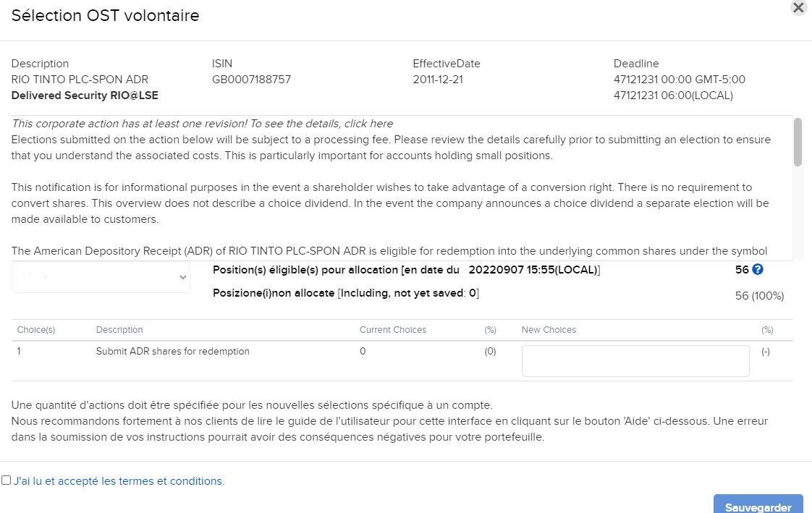Viewport: 812px width, 513px height.
Task: Click the Delivered Security RIO@LSE label
Action: [85, 96]
